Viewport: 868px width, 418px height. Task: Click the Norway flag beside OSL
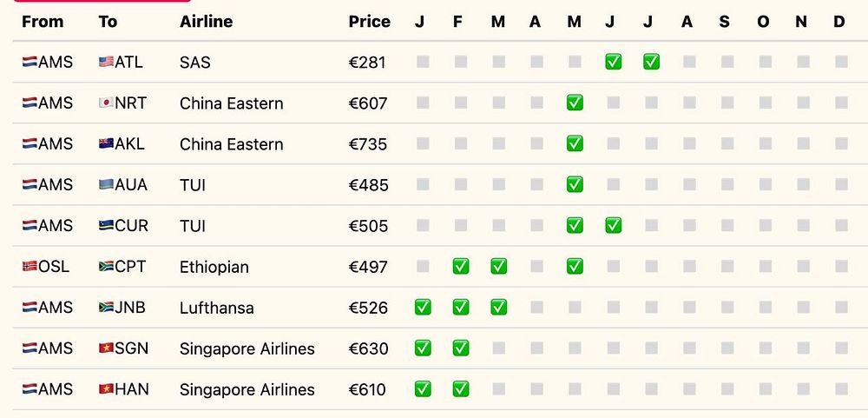[x=30, y=267]
